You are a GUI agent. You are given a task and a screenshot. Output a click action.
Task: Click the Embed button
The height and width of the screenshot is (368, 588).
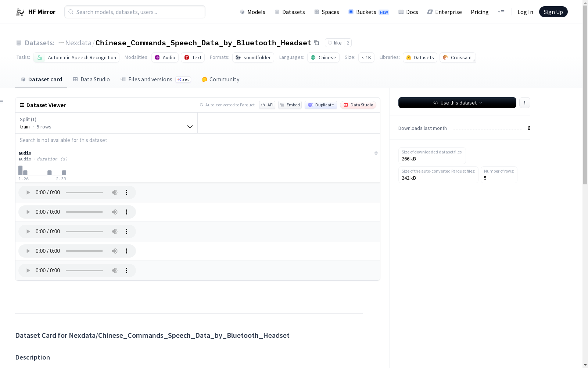point(290,105)
